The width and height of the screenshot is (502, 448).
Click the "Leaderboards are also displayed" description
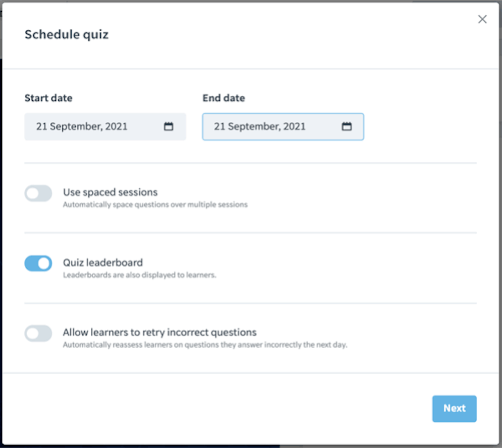[x=139, y=275]
